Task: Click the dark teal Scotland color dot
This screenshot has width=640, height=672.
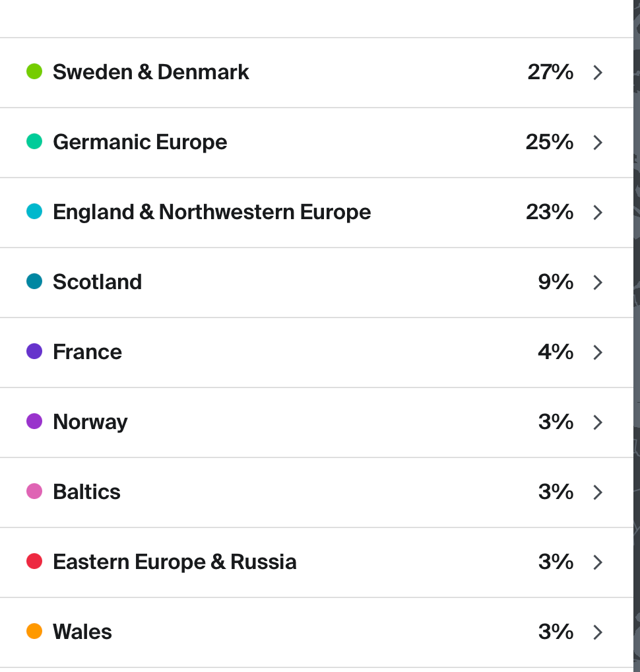Action: click(x=34, y=281)
